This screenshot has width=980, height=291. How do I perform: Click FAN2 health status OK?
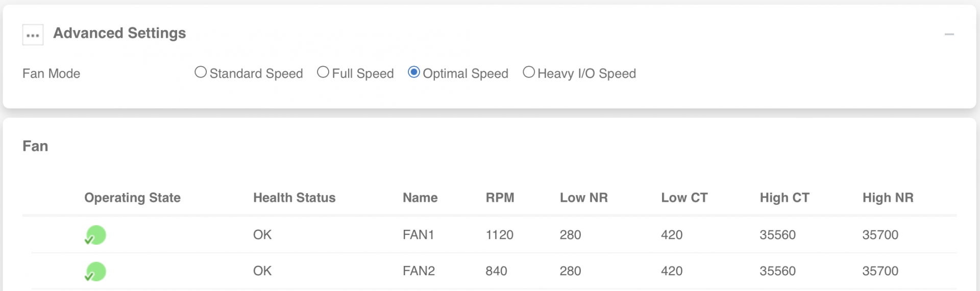pos(262,271)
